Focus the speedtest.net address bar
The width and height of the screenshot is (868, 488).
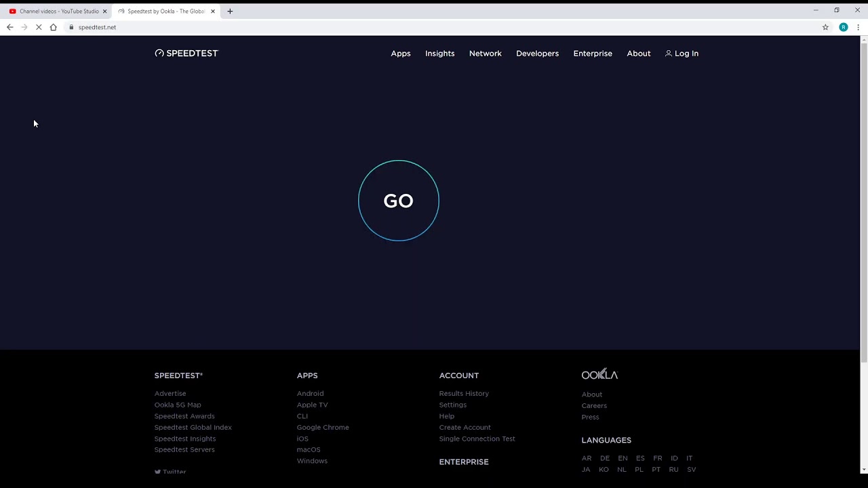(x=441, y=27)
